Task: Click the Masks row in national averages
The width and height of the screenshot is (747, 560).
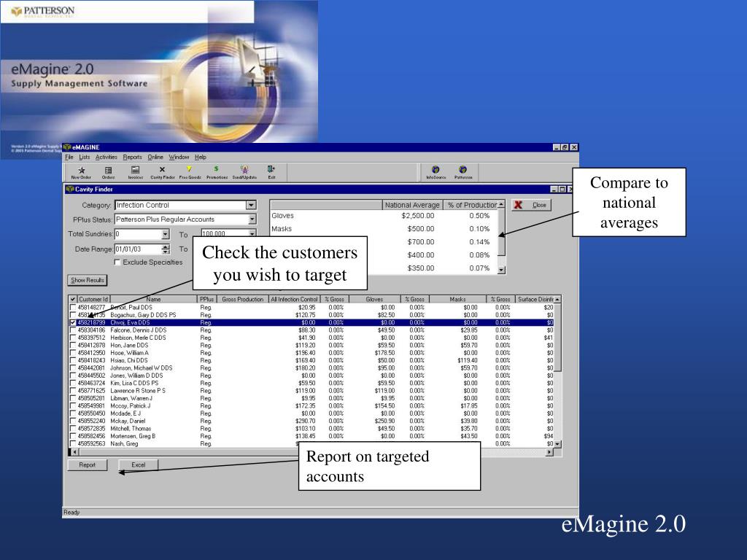Action: click(384, 229)
